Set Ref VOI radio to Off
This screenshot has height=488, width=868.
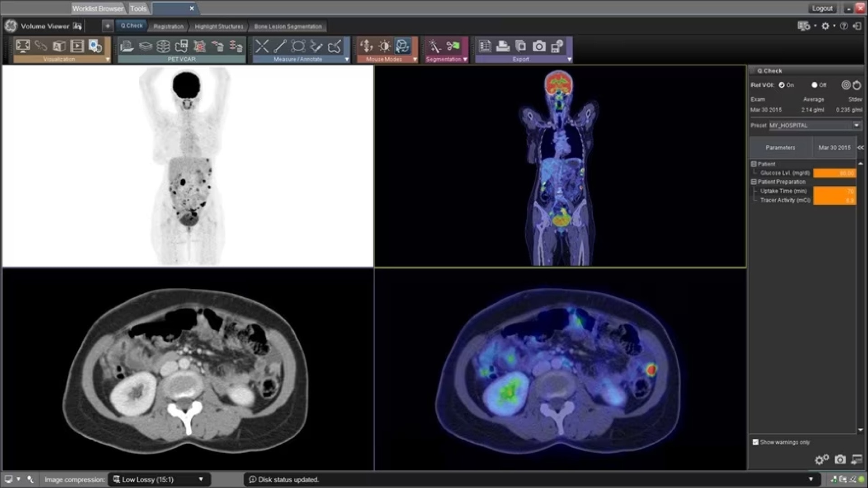point(814,85)
